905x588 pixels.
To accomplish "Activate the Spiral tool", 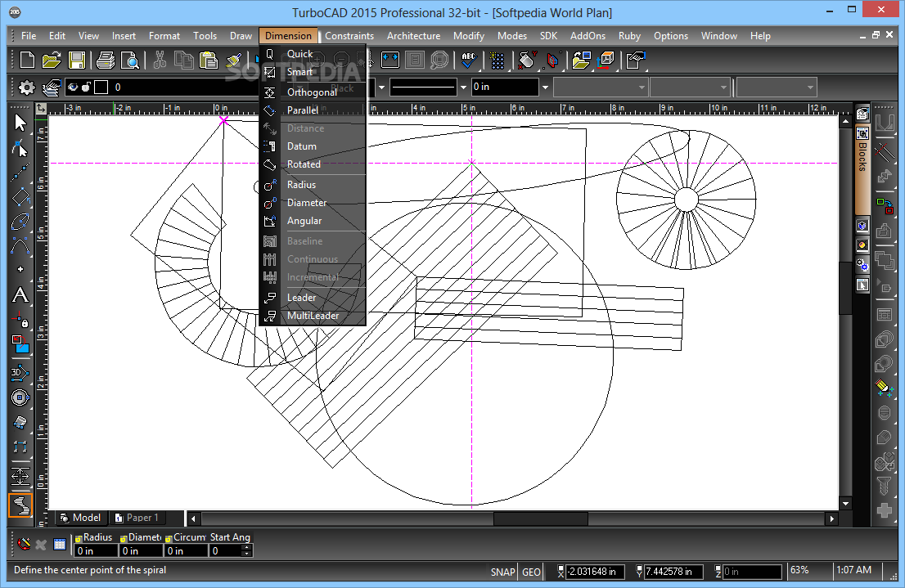I will [20, 505].
